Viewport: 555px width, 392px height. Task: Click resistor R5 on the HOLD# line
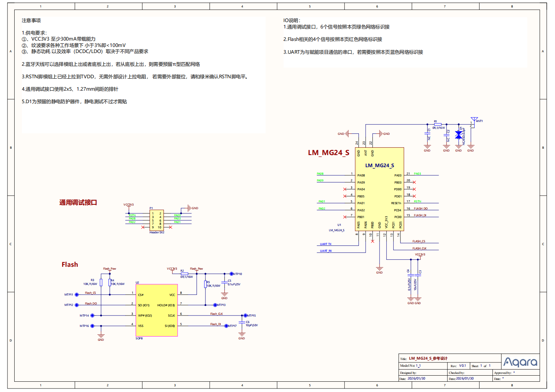point(205,284)
